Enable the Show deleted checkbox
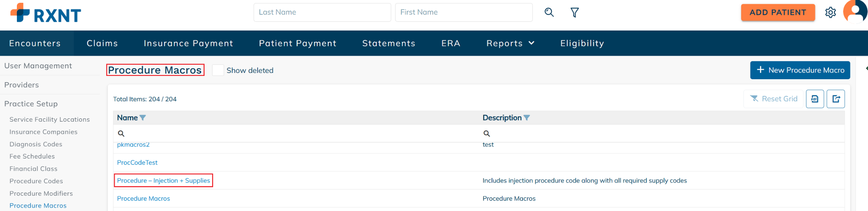The image size is (868, 211). pyautogui.click(x=218, y=70)
